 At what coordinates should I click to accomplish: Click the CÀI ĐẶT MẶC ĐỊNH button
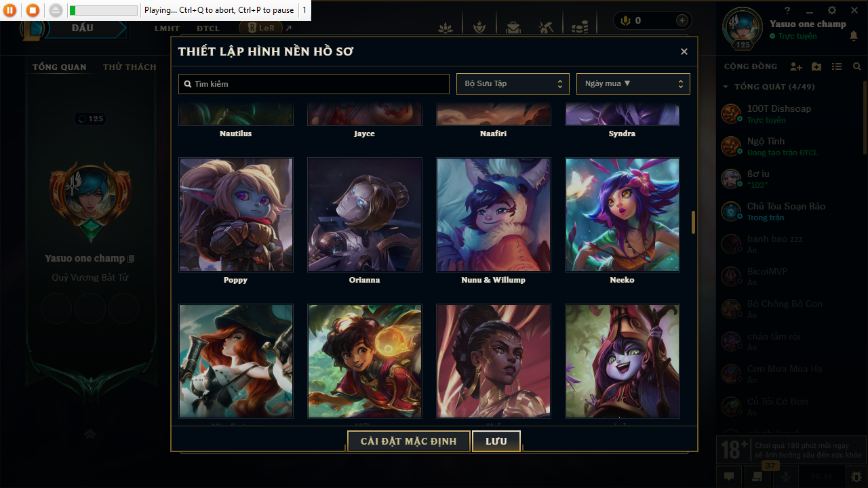408,441
